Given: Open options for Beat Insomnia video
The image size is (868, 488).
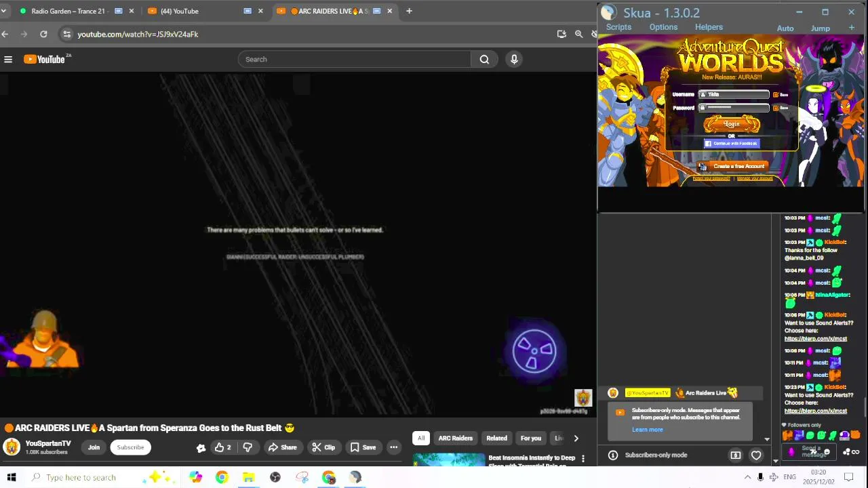Looking at the screenshot, I should tap(583, 459).
